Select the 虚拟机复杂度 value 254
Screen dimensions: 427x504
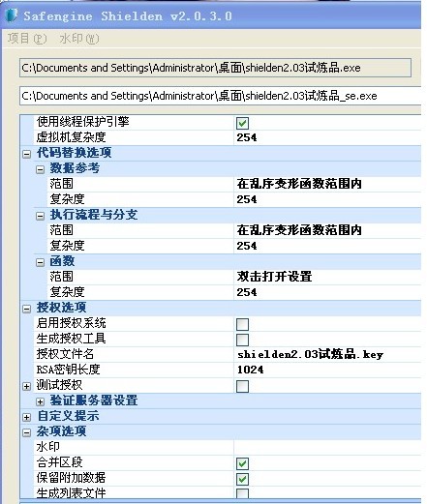pyautogui.click(x=247, y=137)
